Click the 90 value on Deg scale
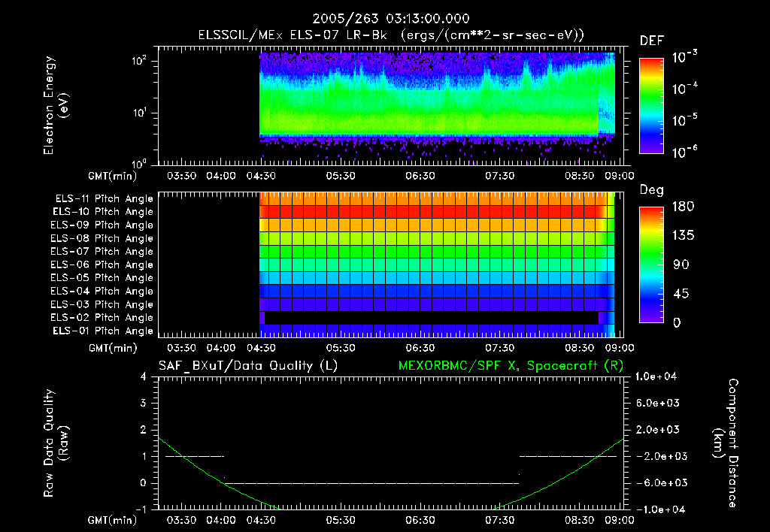The width and height of the screenshot is (770, 532). coord(681,264)
